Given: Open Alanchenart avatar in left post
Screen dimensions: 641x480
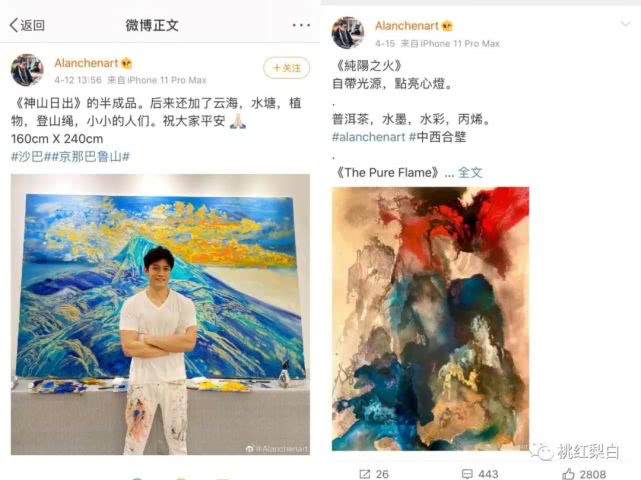Looking at the screenshot, I should click(27, 70).
